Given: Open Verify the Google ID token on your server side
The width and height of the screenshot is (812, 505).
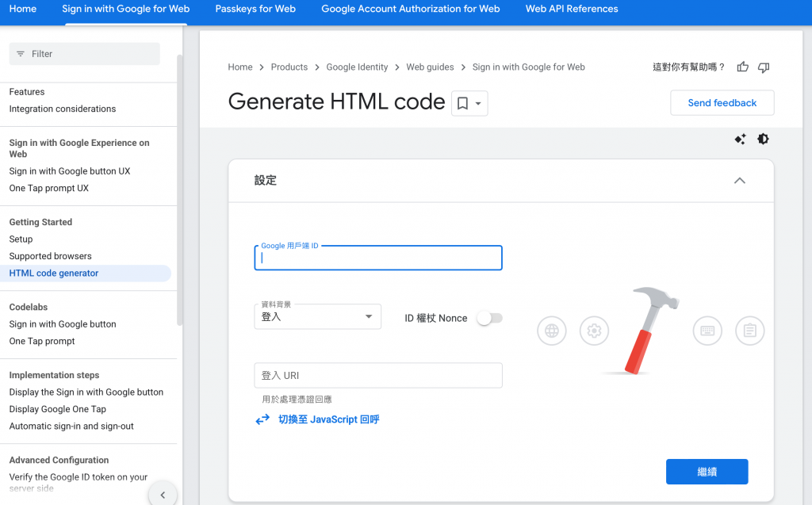Looking at the screenshot, I should (x=79, y=482).
